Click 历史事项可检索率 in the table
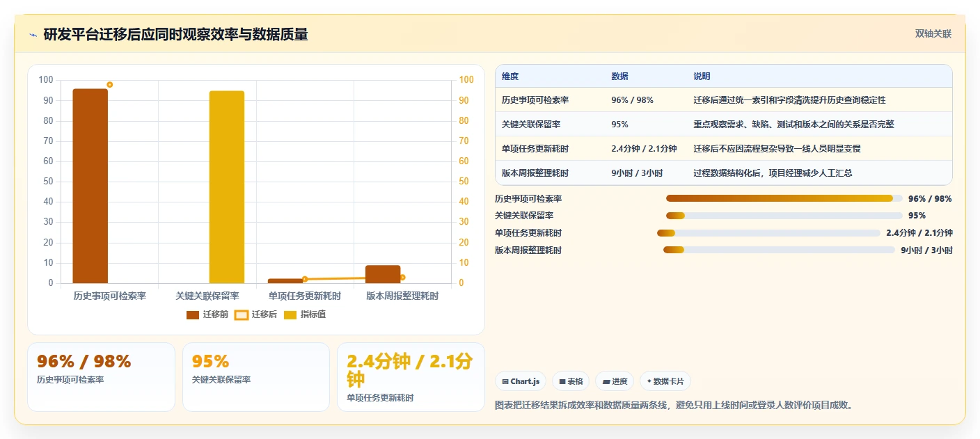This screenshot has width=980, height=439. click(535, 100)
